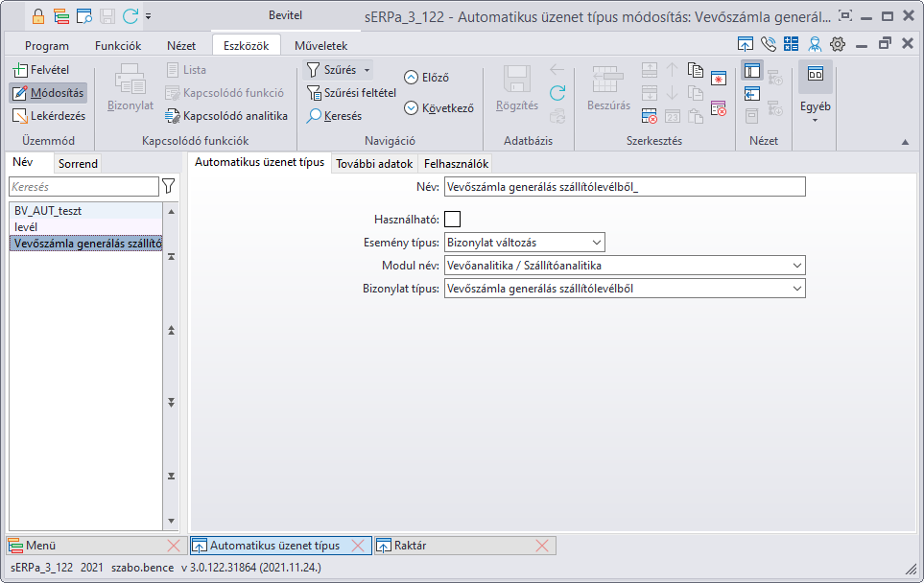Click the blue refresh icon in Adatbázis group

557,92
